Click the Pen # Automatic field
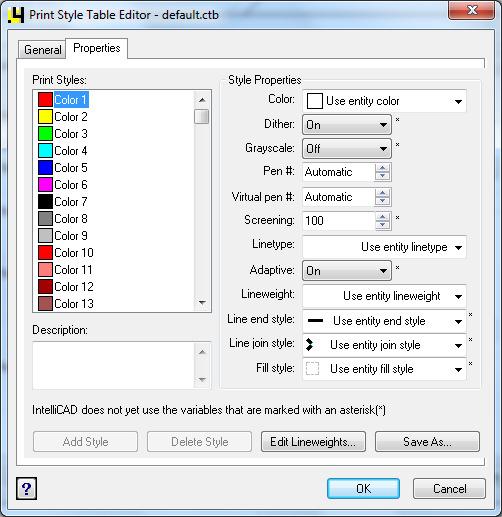 pyautogui.click(x=339, y=172)
